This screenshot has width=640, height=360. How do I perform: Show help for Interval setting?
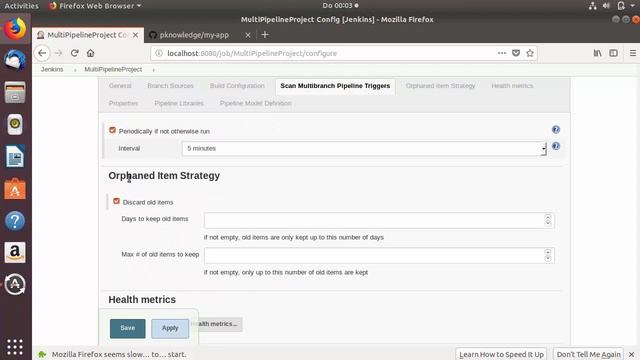point(556,146)
